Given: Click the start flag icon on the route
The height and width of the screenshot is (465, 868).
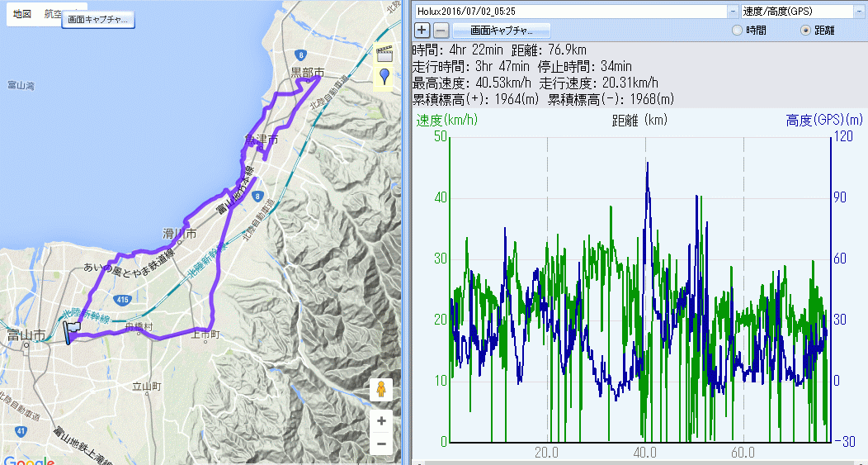Looking at the screenshot, I should [x=71, y=332].
